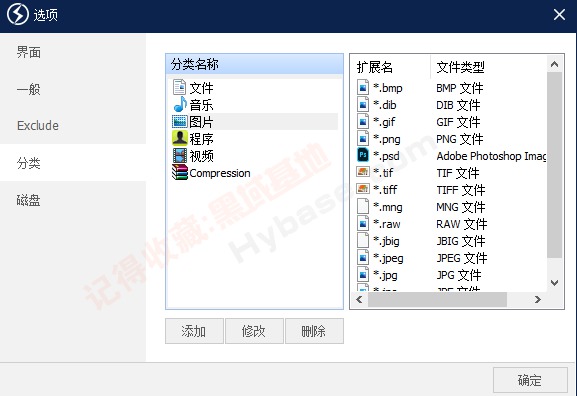Click the 程序 program category icon

[x=180, y=138]
